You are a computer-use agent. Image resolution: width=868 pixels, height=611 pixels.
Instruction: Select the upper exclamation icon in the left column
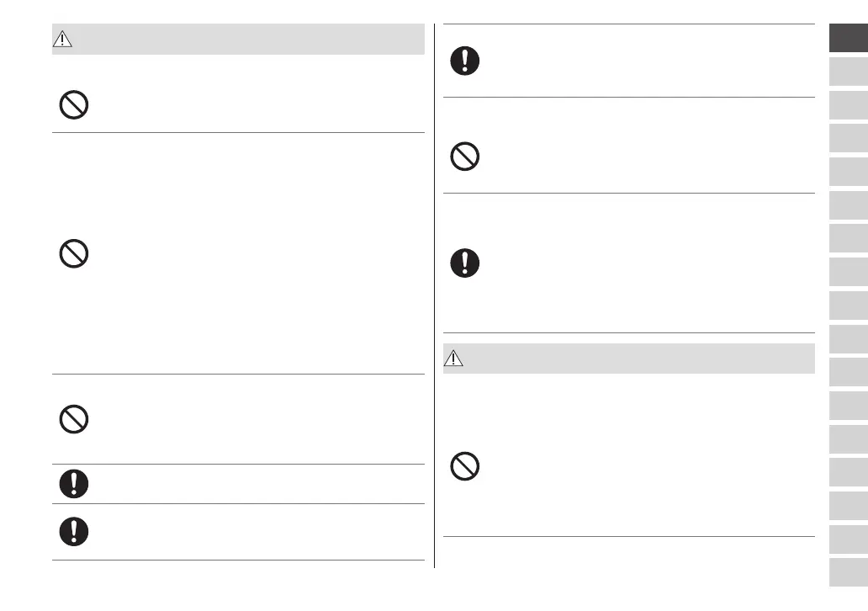74,483
